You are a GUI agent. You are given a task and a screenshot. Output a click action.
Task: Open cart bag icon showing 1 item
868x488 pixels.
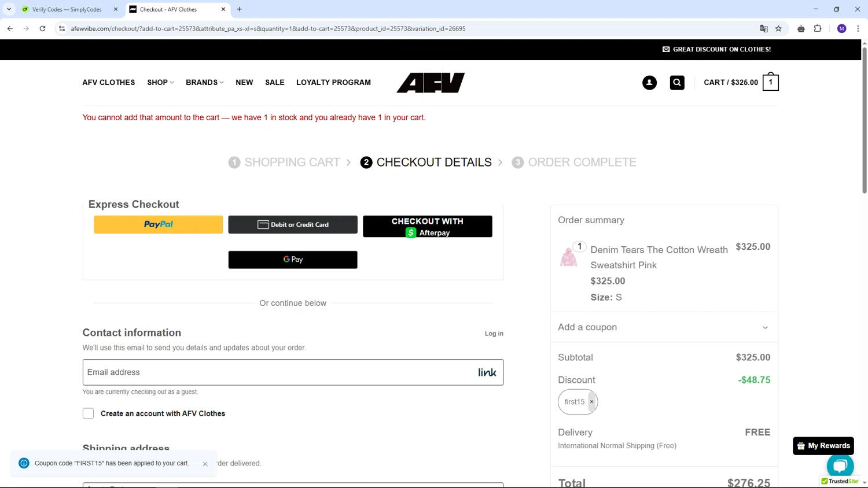[x=770, y=82]
